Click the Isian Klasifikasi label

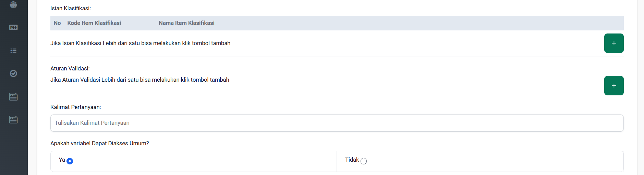click(71, 8)
